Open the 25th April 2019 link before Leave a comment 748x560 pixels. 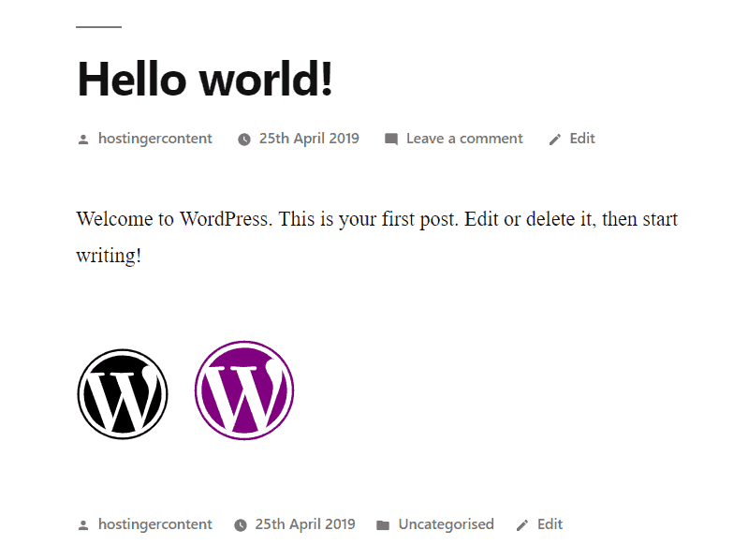(x=309, y=139)
